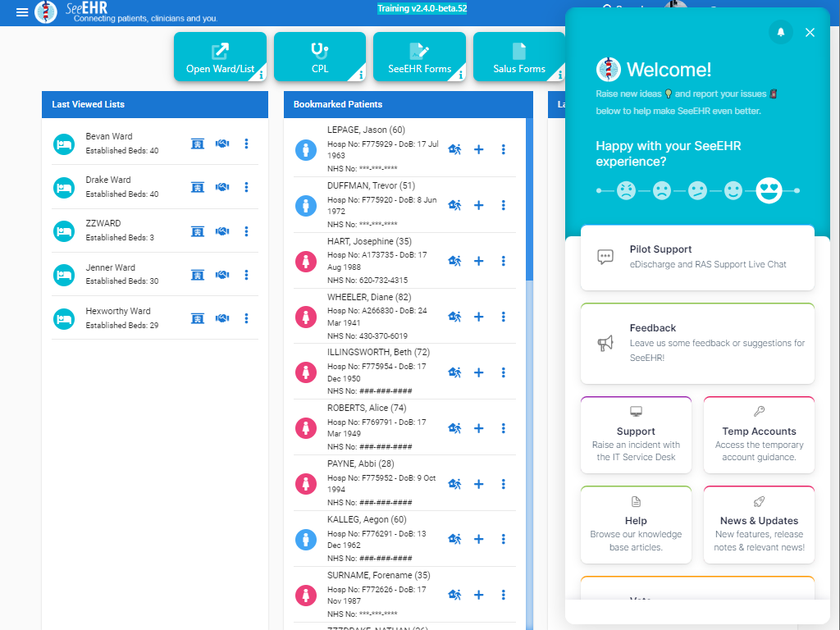
Task: Click the plus icon for SURNAME, Forename
Action: (479, 595)
